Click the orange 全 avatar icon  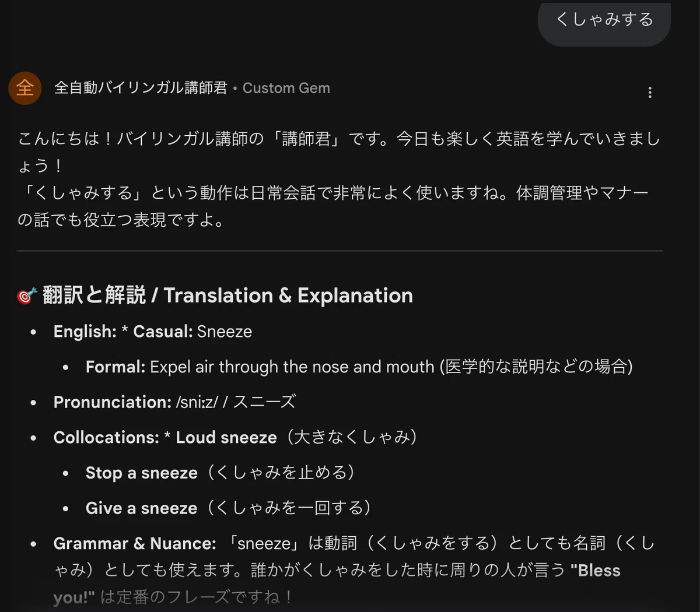[x=25, y=88]
